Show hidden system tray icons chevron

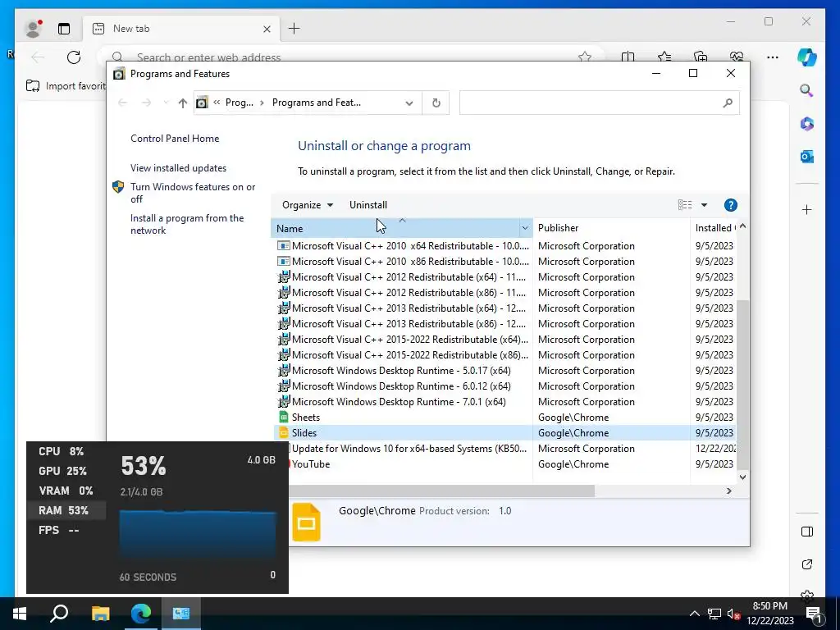(x=694, y=614)
